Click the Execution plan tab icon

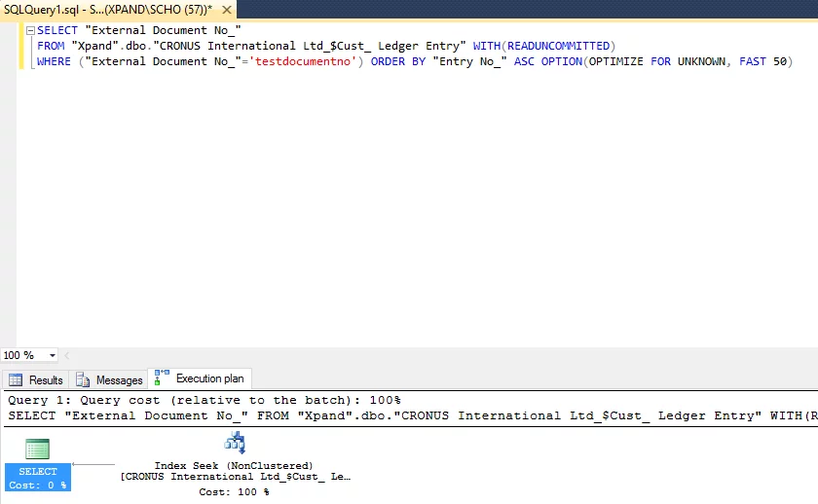pyautogui.click(x=163, y=378)
